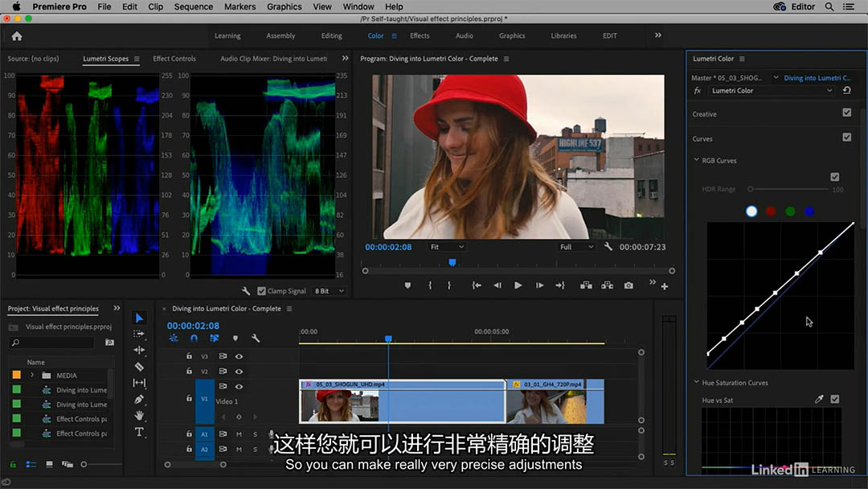Export frame with camera icon

pyautogui.click(x=628, y=286)
